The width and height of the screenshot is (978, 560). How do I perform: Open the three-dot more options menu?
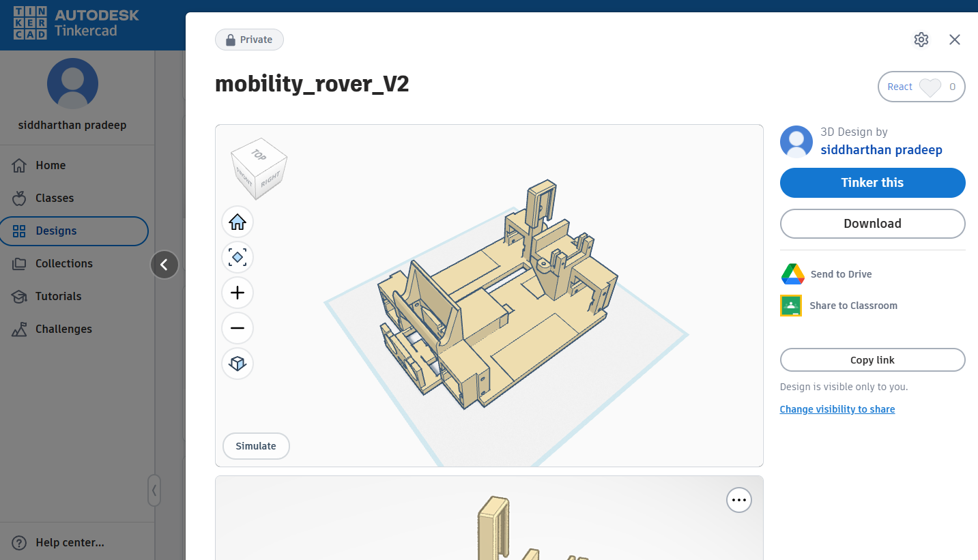coord(738,500)
